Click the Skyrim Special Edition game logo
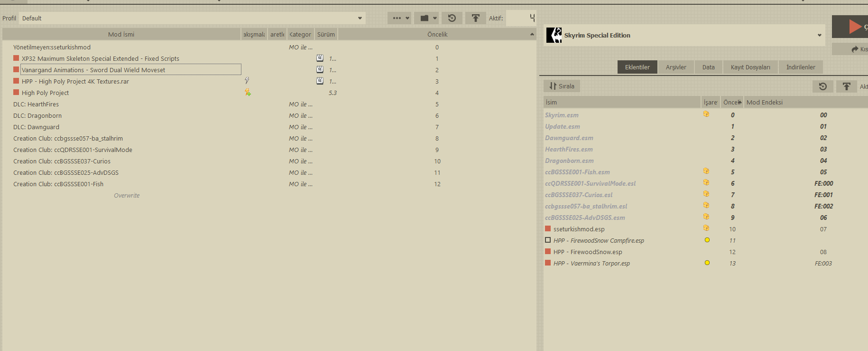The width and height of the screenshot is (868, 351). [x=554, y=35]
